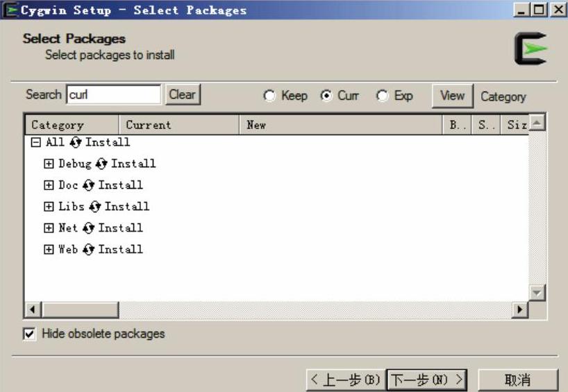Click Install text in the Debug row
The image size is (568, 392).
coord(133,164)
